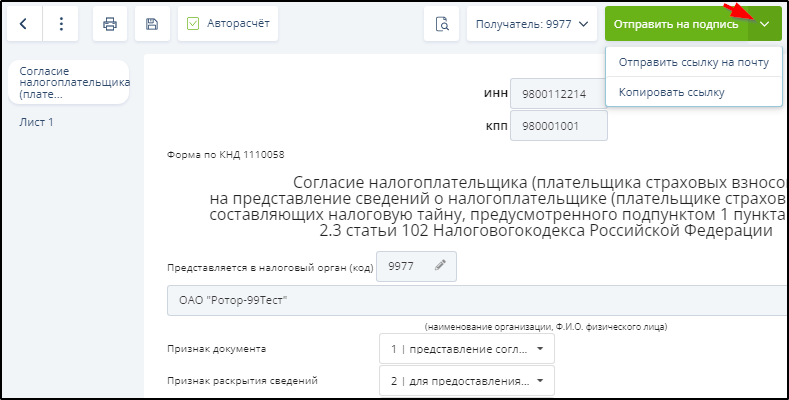Open the three-dot more options menu
789x400 pixels.
tap(62, 24)
